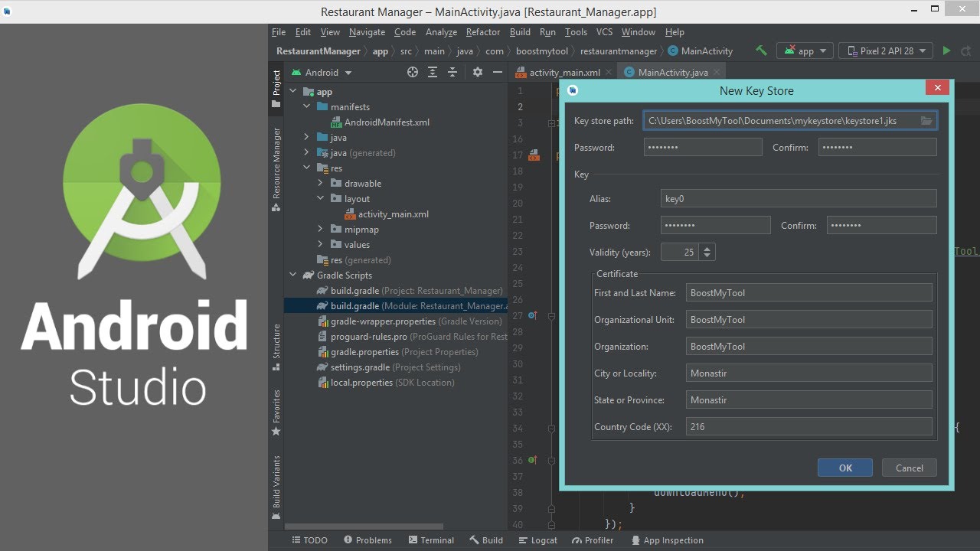Select local.properties file
Image resolution: width=980 pixels, height=551 pixels.
pyautogui.click(x=387, y=383)
